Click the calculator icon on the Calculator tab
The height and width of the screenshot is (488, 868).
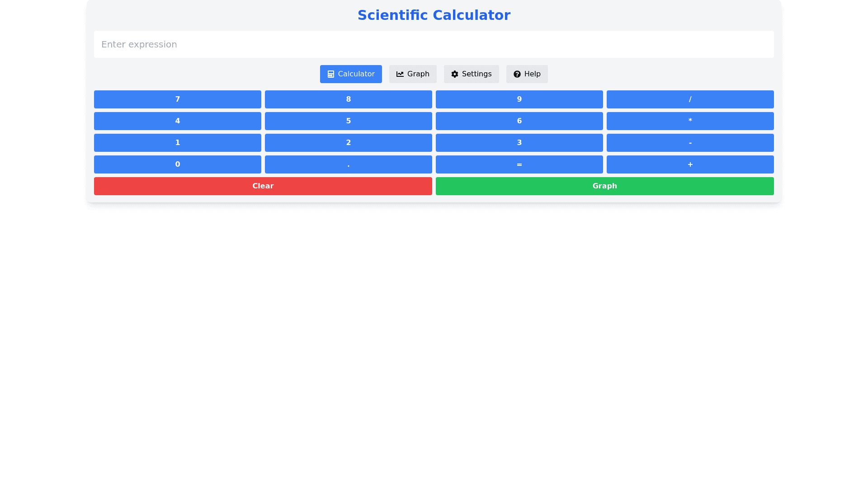[x=330, y=74]
